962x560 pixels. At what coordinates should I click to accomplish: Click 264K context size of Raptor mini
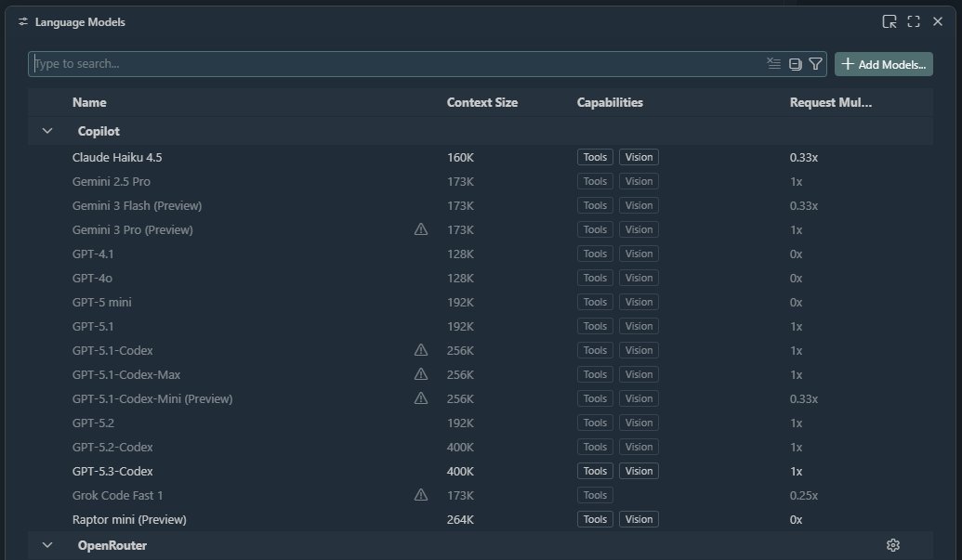point(460,519)
